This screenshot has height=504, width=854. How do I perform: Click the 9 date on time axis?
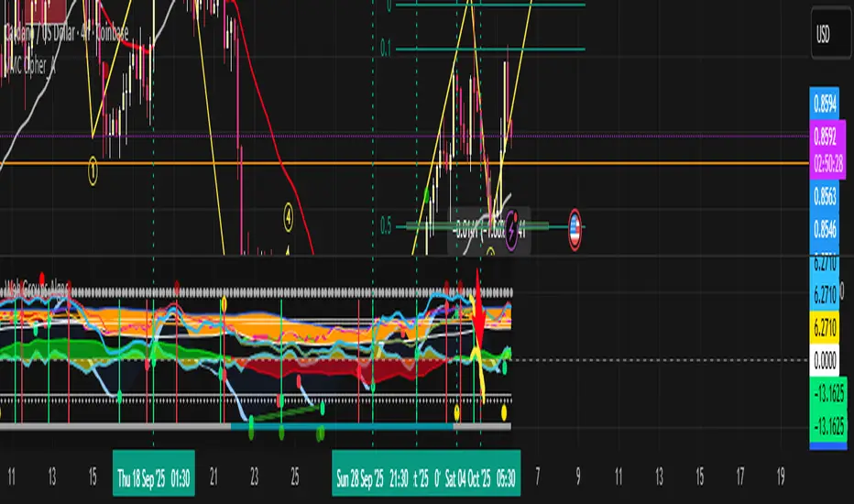[578, 477]
